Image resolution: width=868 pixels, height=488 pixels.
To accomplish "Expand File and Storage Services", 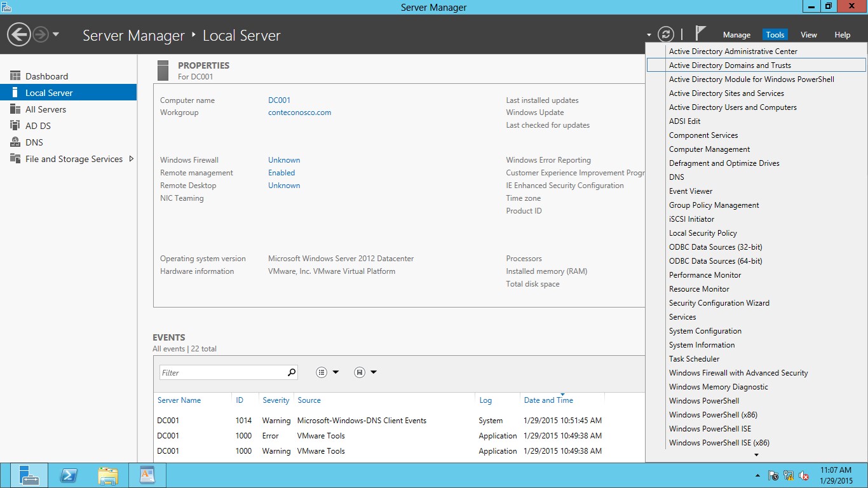I will click(132, 159).
